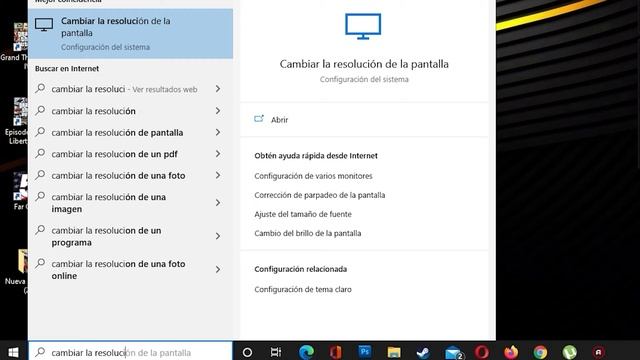Launch Google Chrome from the taskbar

(540, 352)
